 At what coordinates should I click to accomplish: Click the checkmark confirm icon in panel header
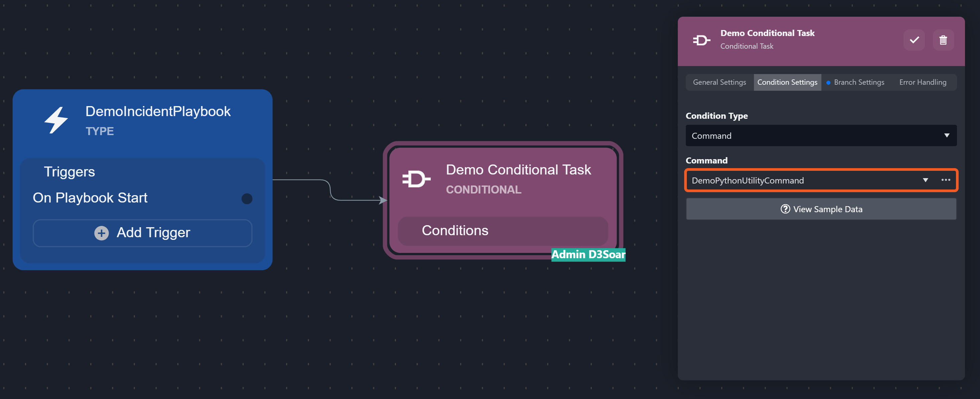[x=914, y=40]
